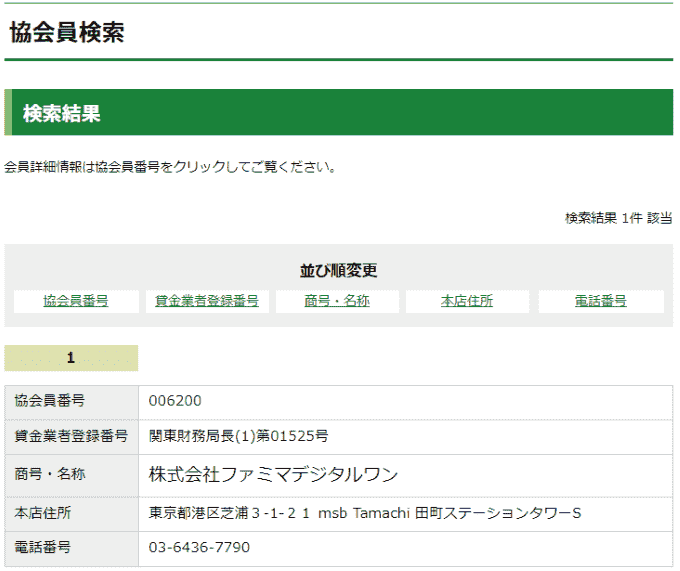This screenshot has width=680, height=571.
Task: Select page number 1 in pagination
Action: (x=71, y=358)
